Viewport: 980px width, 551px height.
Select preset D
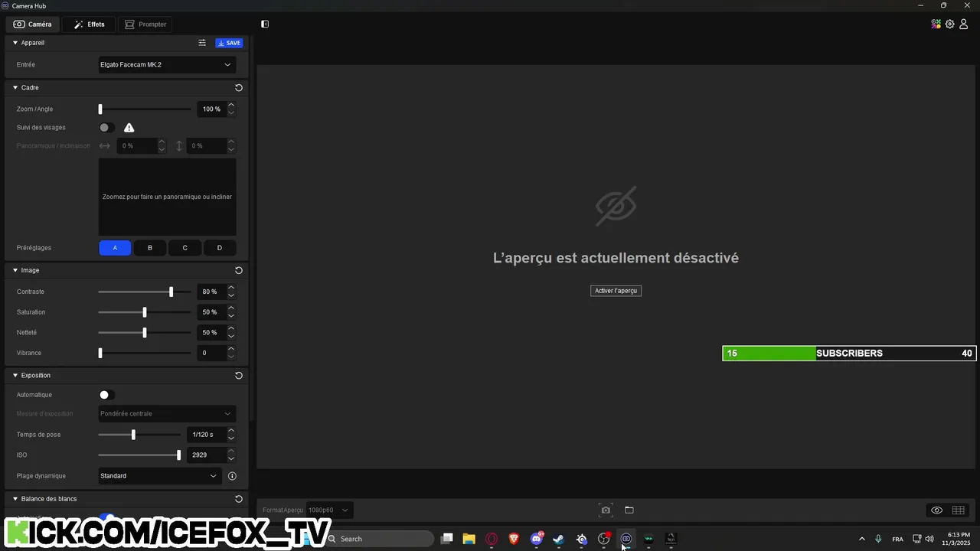220,248
